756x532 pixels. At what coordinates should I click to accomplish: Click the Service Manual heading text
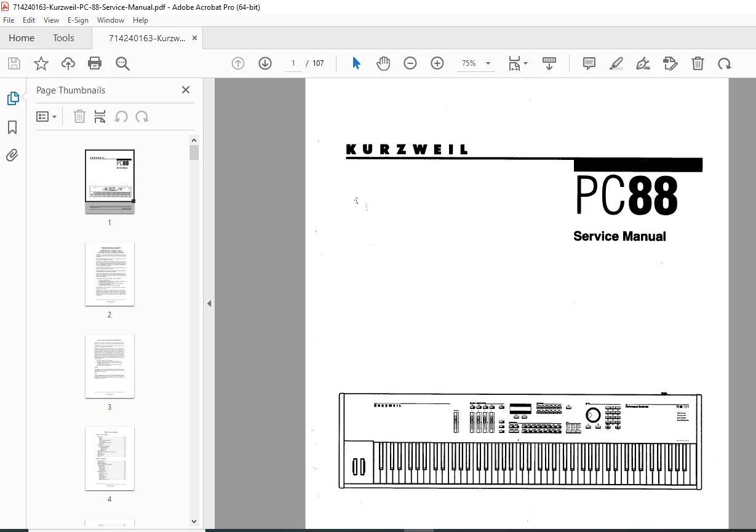(x=619, y=236)
